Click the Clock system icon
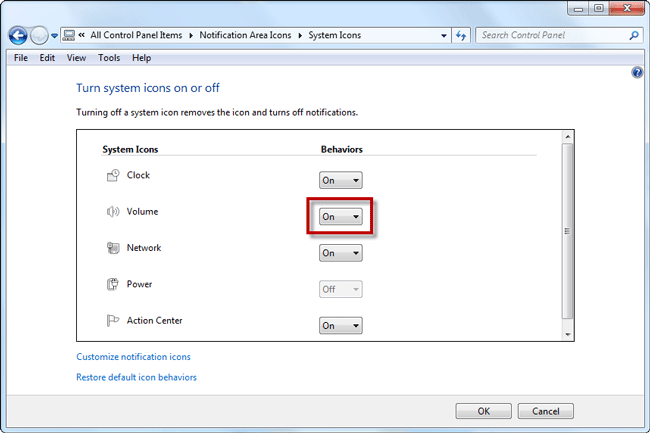 [113, 176]
